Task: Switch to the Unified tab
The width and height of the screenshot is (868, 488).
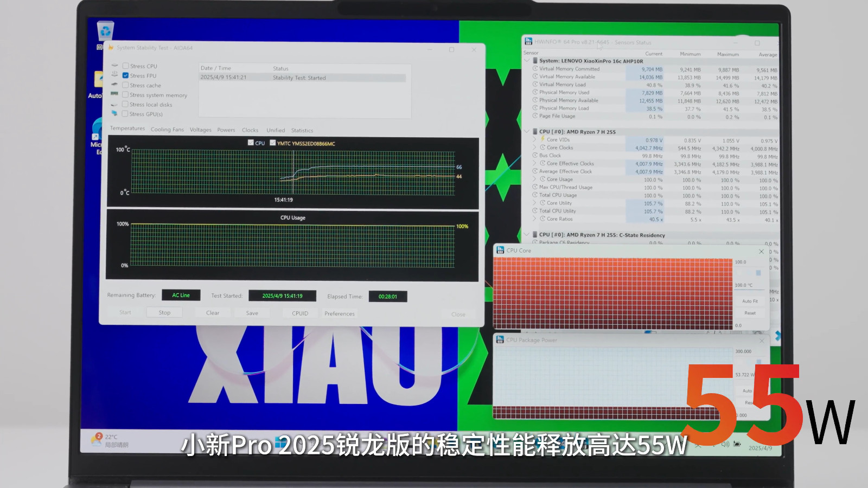Action: [276, 130]
